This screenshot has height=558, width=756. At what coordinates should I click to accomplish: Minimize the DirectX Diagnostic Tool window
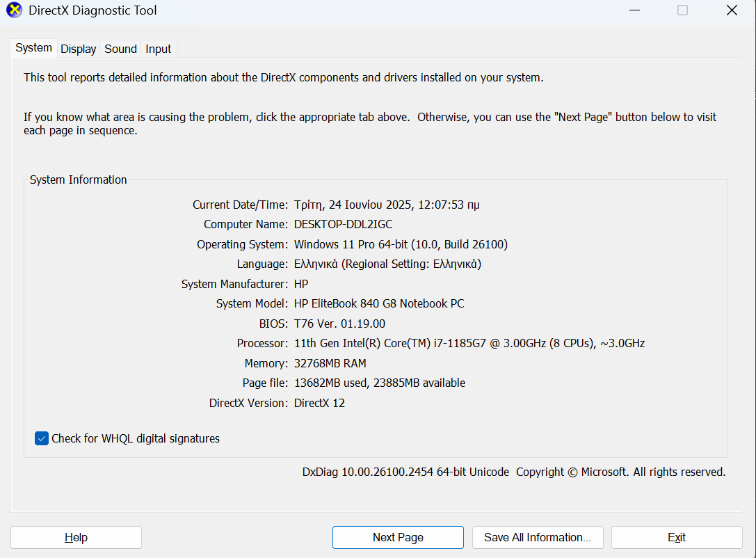coord(634,10)
